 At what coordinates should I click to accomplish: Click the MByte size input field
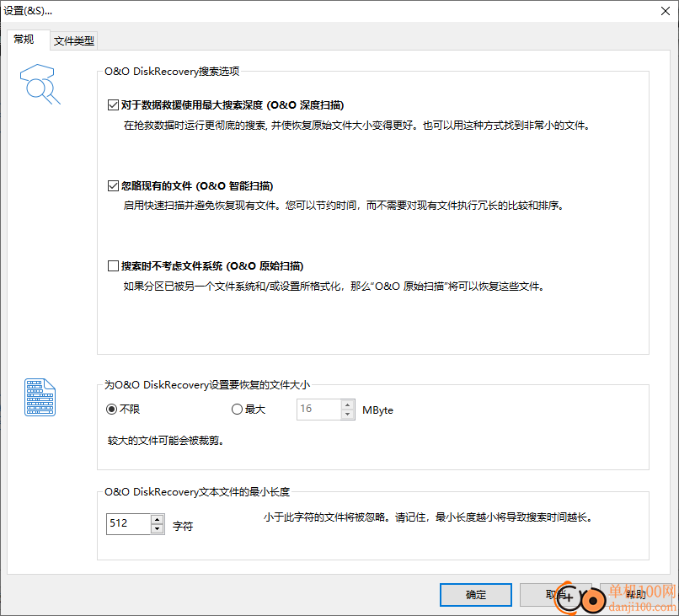318,410
